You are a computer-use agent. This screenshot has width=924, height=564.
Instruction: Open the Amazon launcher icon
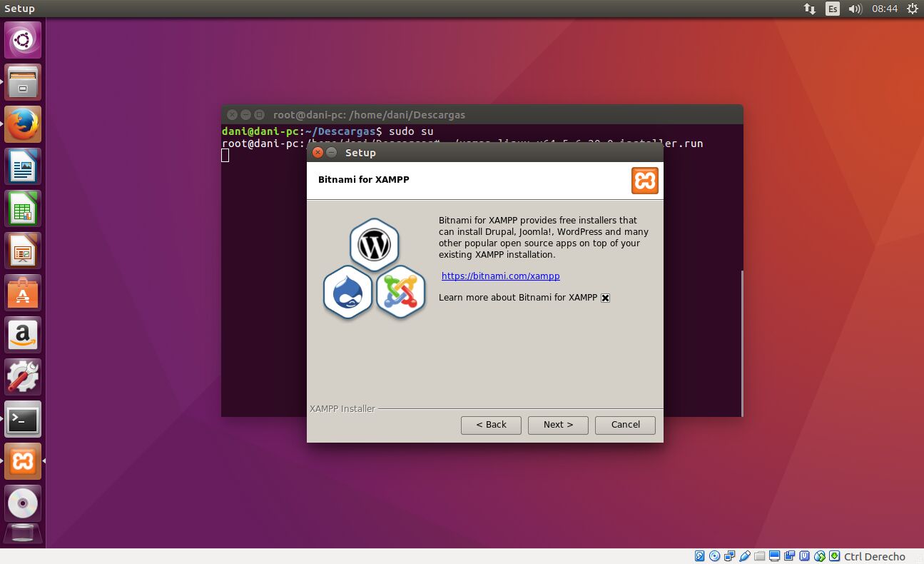coord(23,335)
